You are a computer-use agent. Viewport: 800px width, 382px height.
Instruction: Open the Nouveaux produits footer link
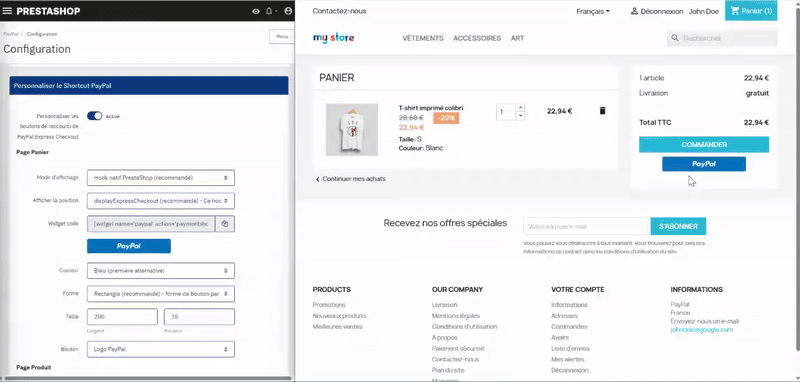339,316
